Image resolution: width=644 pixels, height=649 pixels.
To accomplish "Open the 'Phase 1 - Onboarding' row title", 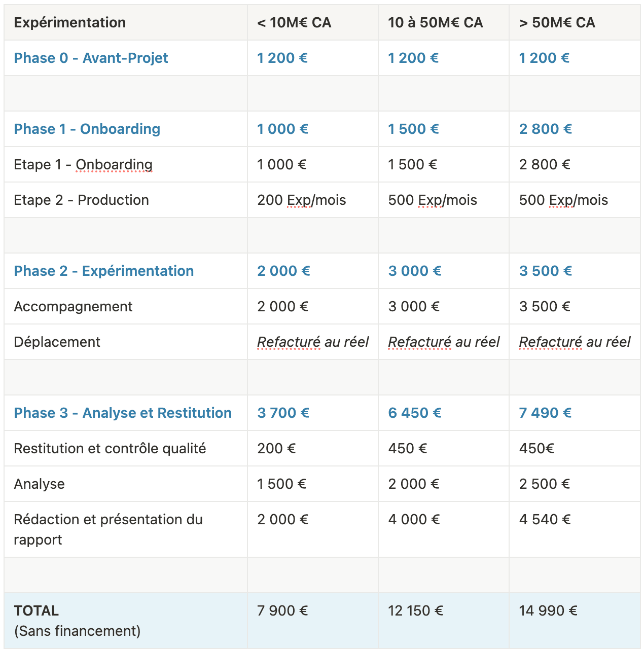I will [87, 129].
